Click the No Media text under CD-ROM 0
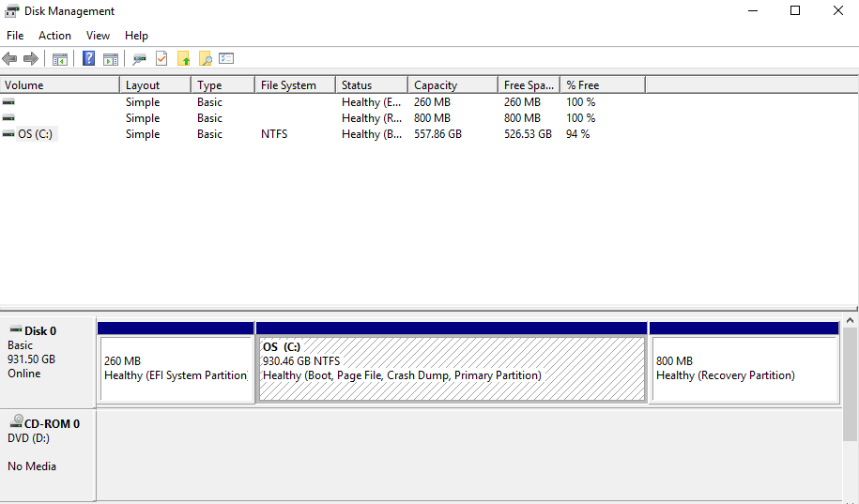The width and height of the screenshot is (859, 504). click(32, 466)
